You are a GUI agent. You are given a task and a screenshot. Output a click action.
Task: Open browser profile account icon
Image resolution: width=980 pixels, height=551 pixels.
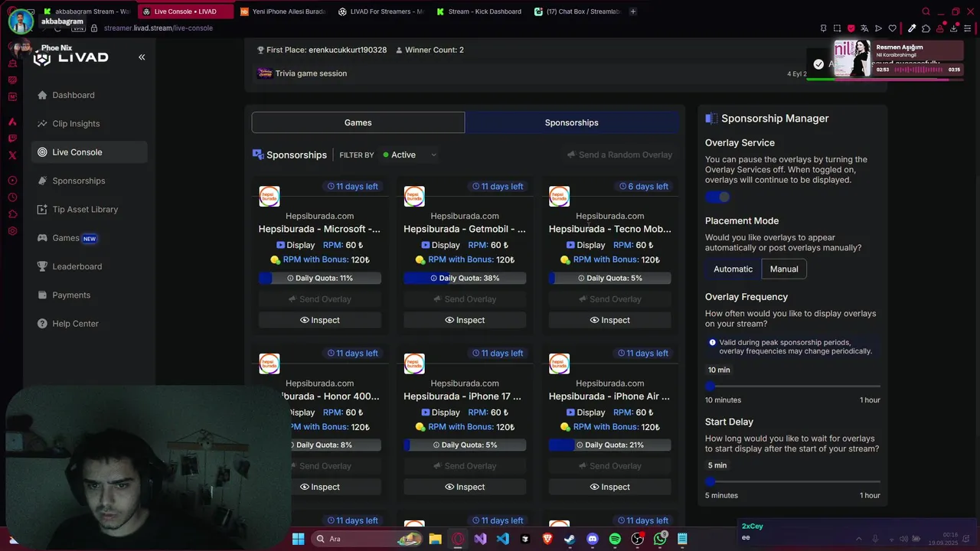coord(939,28)
